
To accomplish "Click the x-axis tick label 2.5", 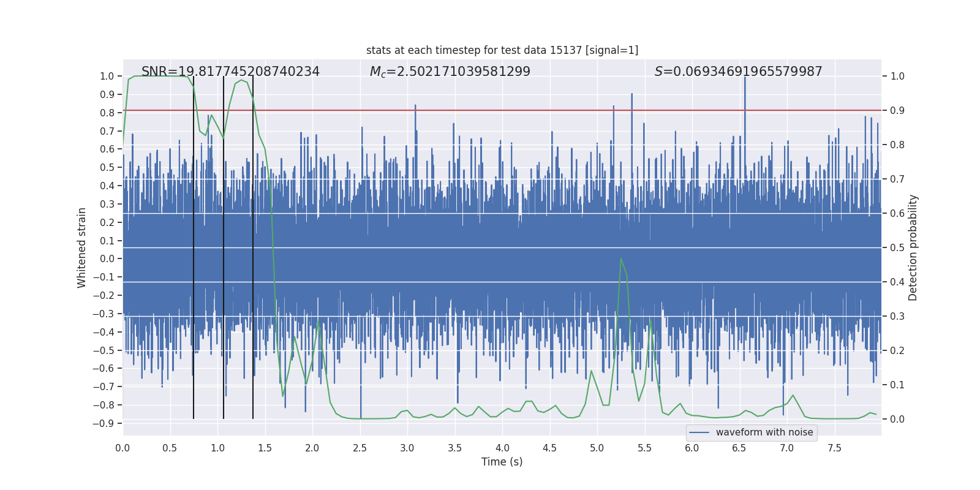I will [x=360, y=448].
